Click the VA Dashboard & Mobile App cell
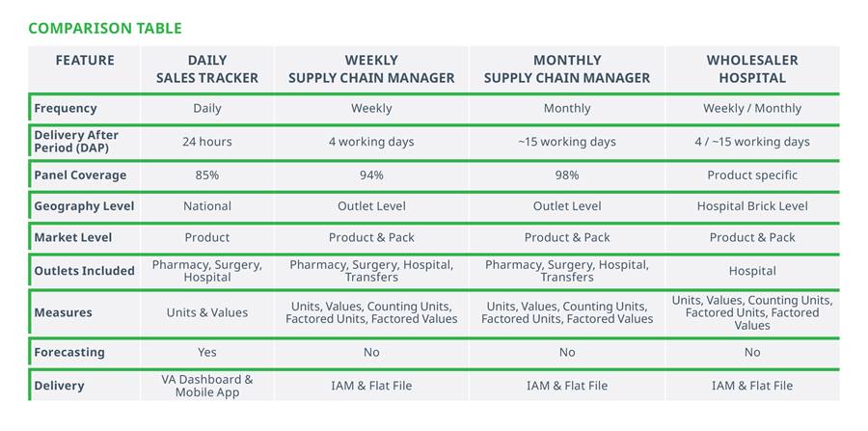The image size is (868, 431). [207, 387]
